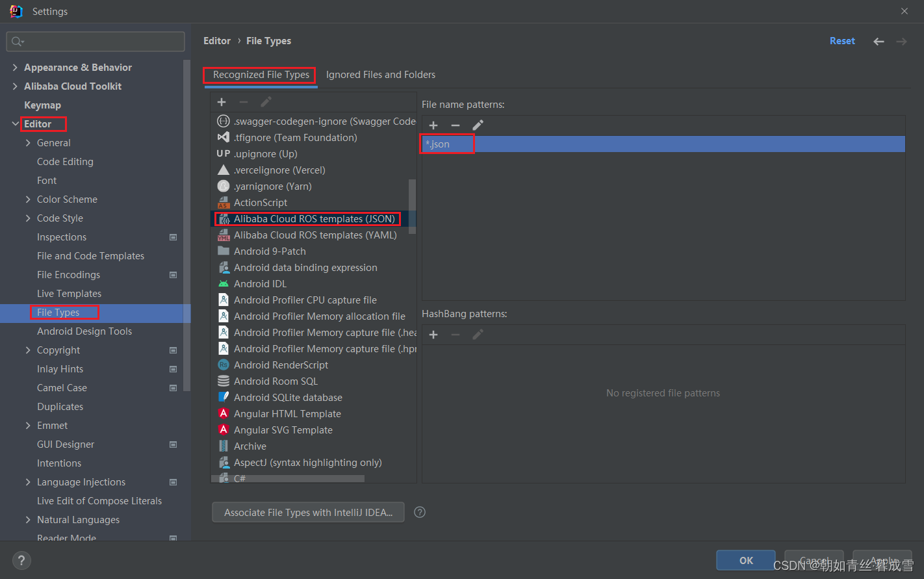Click the Reset link

pyautogui.click(x=842, y=41)
